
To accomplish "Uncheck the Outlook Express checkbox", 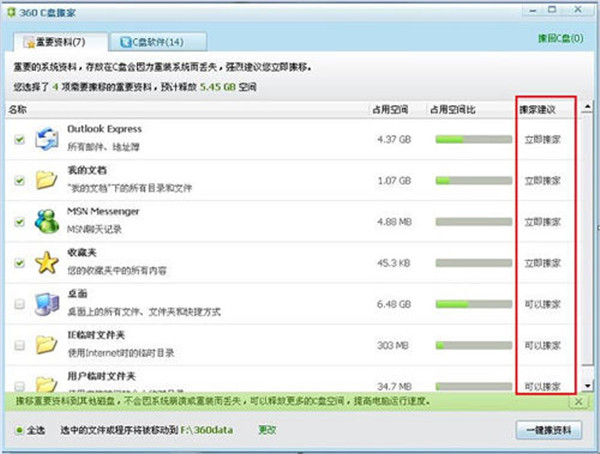I will click(x=20, y=141).
